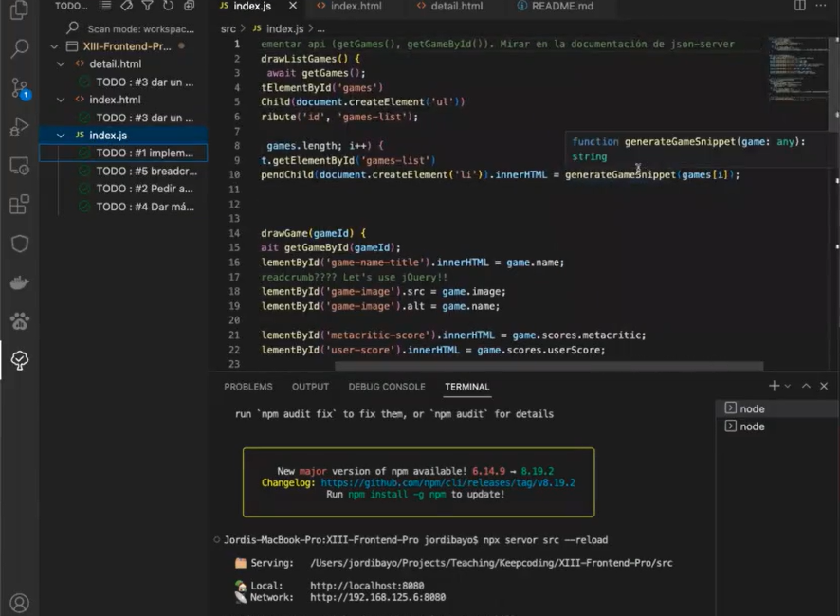Select TODO : #5 breadcr... item
Screen dimensions: 840x616
(146, 172)
